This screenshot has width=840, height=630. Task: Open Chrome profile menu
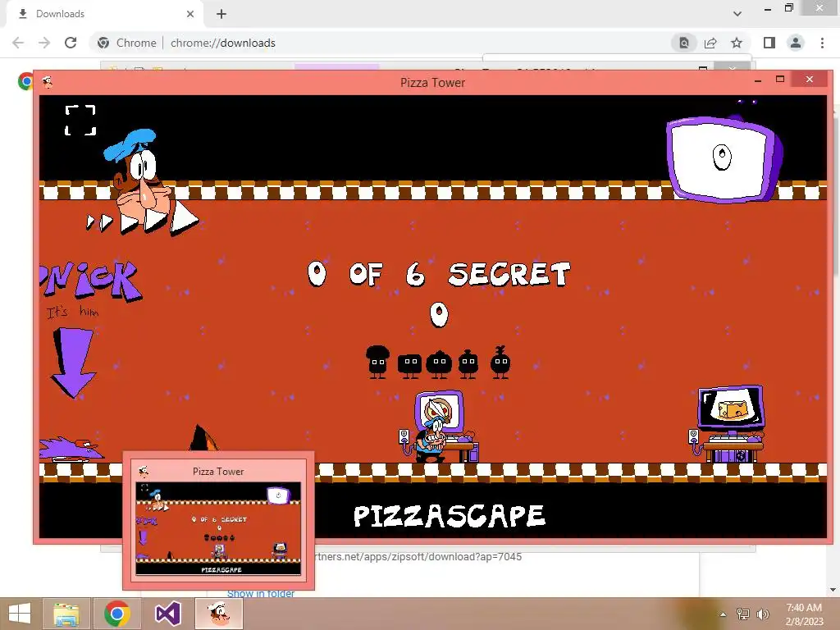pos(796,43)
